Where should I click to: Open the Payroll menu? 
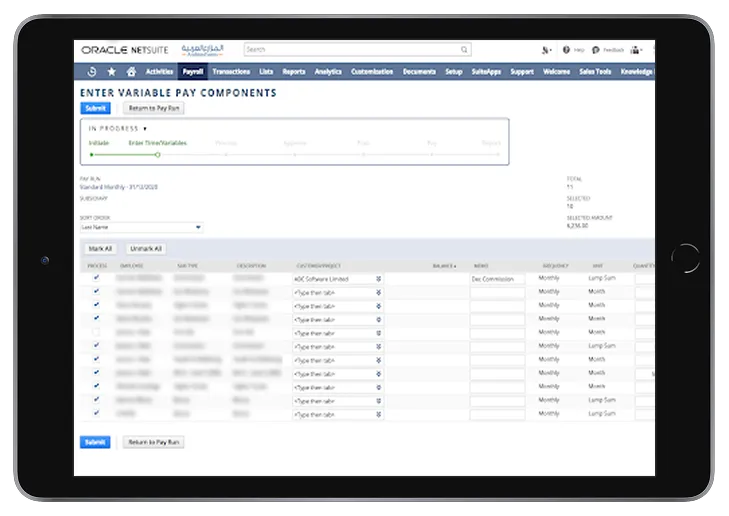(192, 72)
